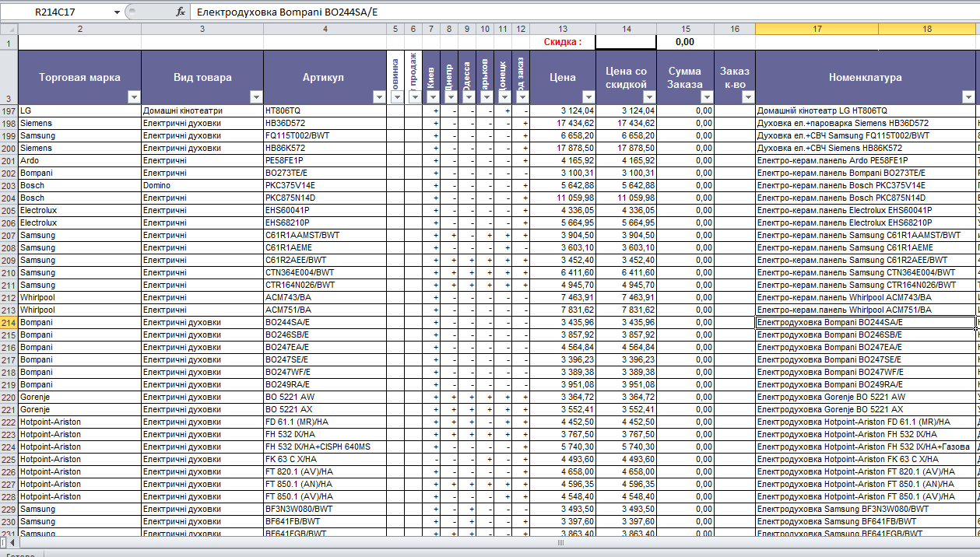This screenshot has width=980, height=557.
Task: Select cell Електродуховка Bompani BO246SB/E
Action: click(x=865, y=335)
